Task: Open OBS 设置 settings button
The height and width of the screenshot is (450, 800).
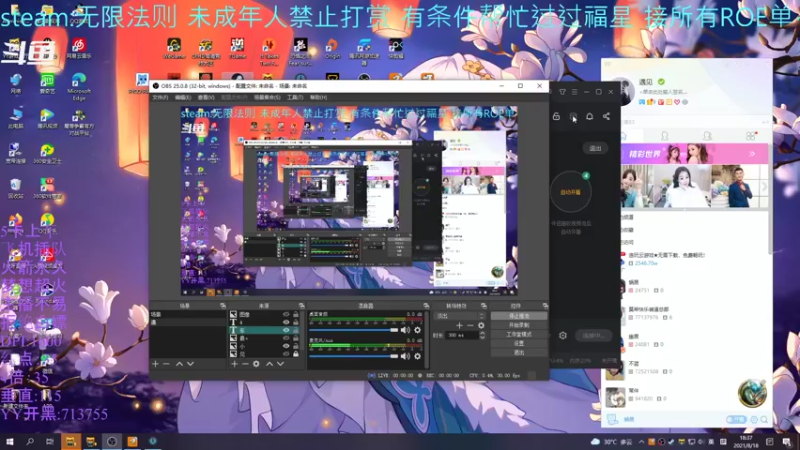Action: click(519, 343)
